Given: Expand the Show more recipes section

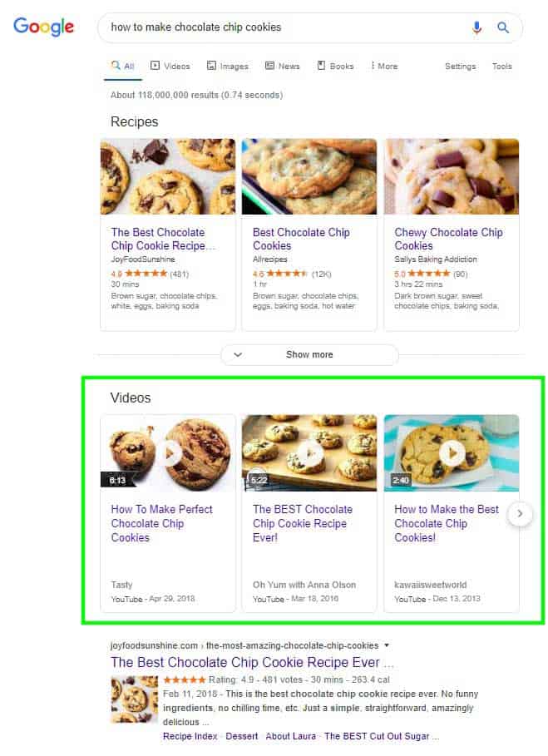Looking at the screenshot, I should click(x=309, y=354).
